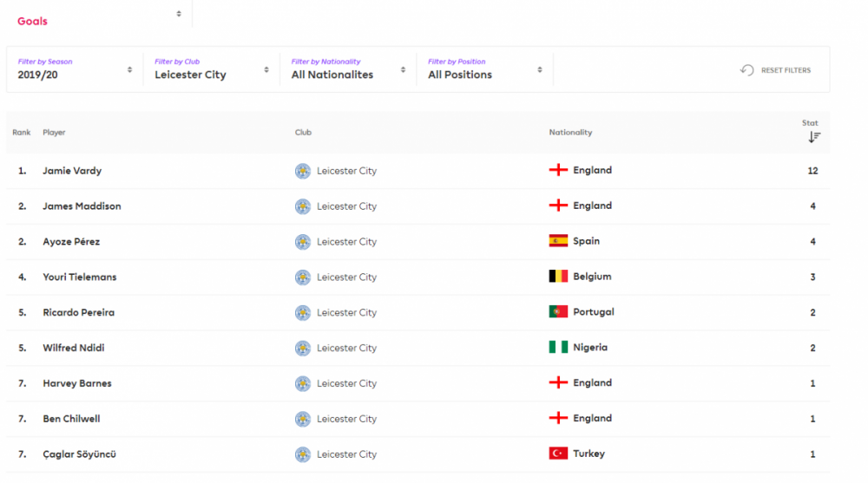Click the Turkey nationality text

click(x=589, y=454)
